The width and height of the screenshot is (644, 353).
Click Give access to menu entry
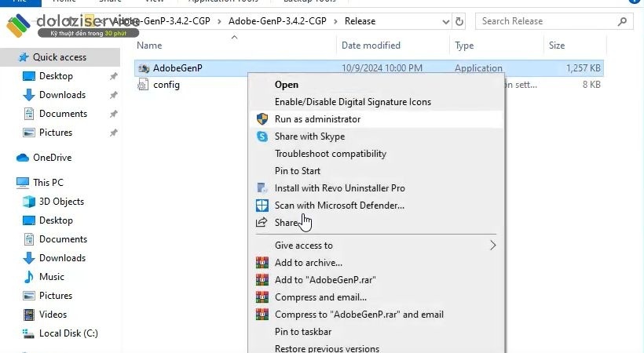(x=303, y=246)
